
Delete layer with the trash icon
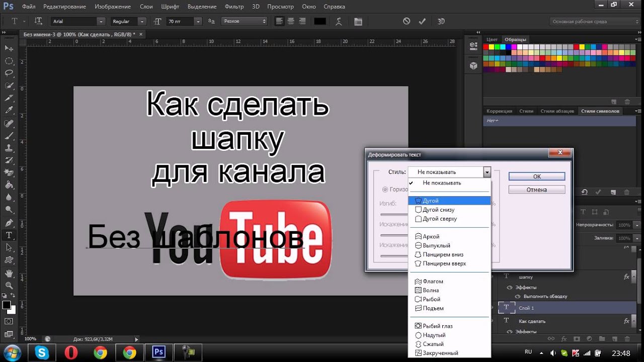click(626, 338)
